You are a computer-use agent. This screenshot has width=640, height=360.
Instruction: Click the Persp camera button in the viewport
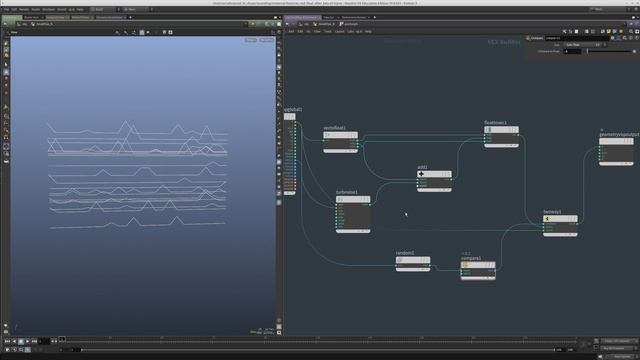(x=251, y=40)
